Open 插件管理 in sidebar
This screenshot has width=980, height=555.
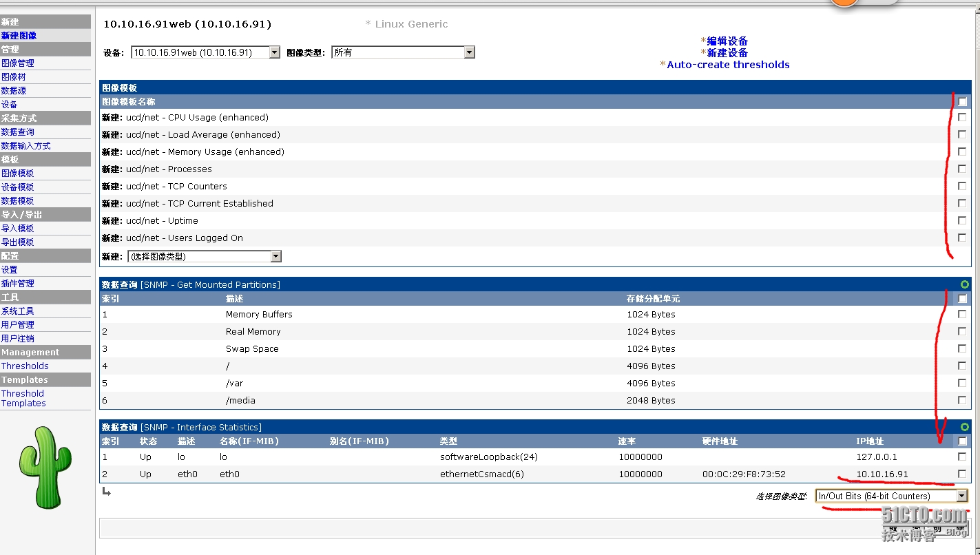pyautogui.click(x=18, y=283)
